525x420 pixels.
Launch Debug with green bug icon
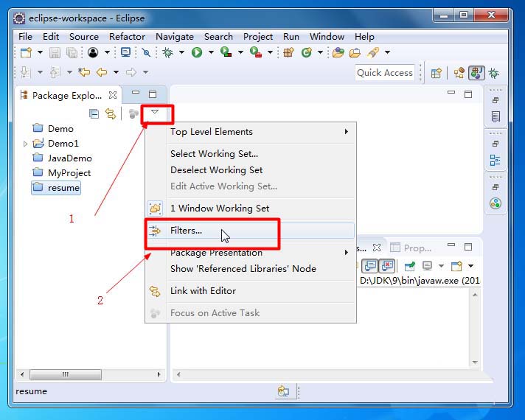point(167,52)
